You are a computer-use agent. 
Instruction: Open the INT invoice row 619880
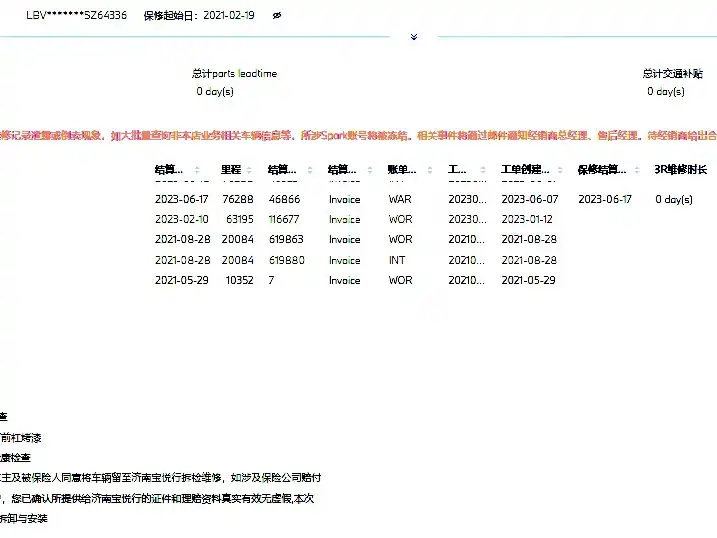click(x=424, y=260)
